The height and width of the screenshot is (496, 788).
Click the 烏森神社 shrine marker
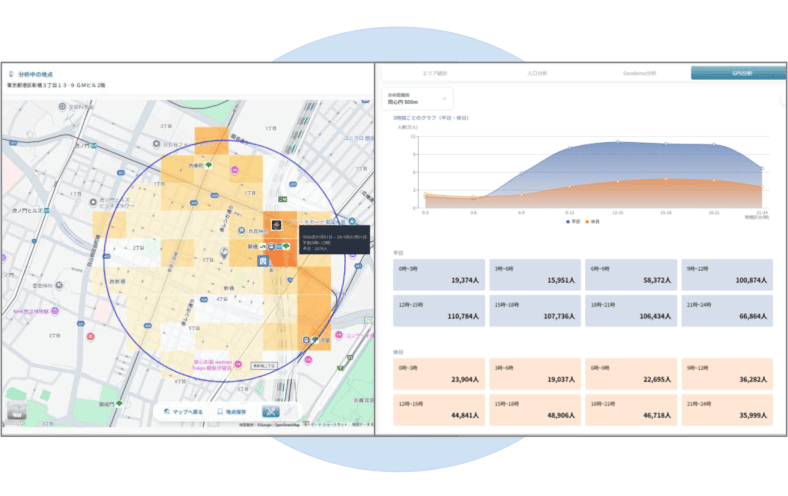coord(242,231)
